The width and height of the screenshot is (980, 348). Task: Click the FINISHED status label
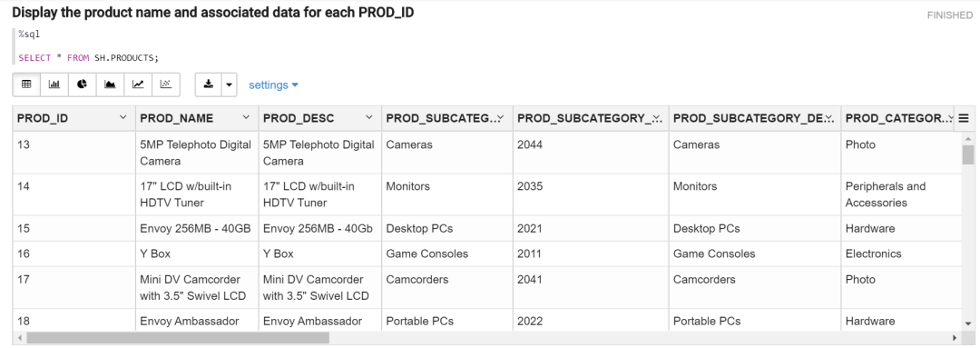pos(949,15)
